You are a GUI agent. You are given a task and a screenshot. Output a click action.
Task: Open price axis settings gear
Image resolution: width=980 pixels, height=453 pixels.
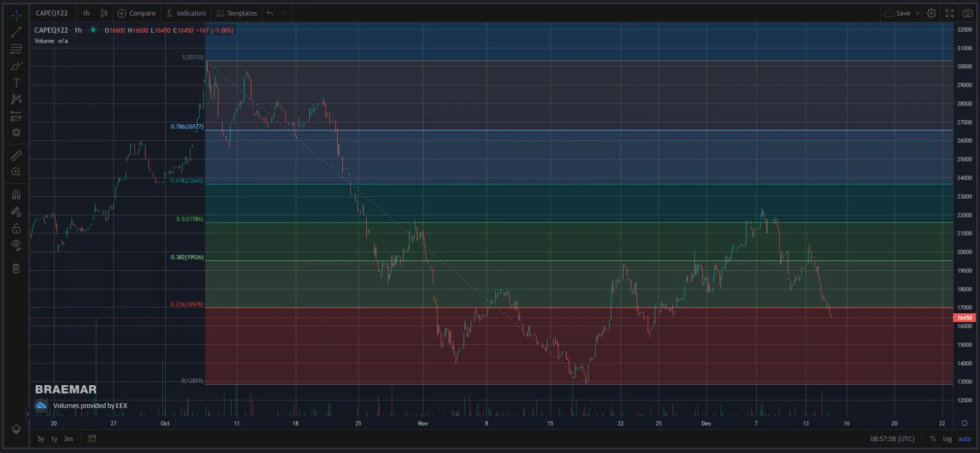964,423
